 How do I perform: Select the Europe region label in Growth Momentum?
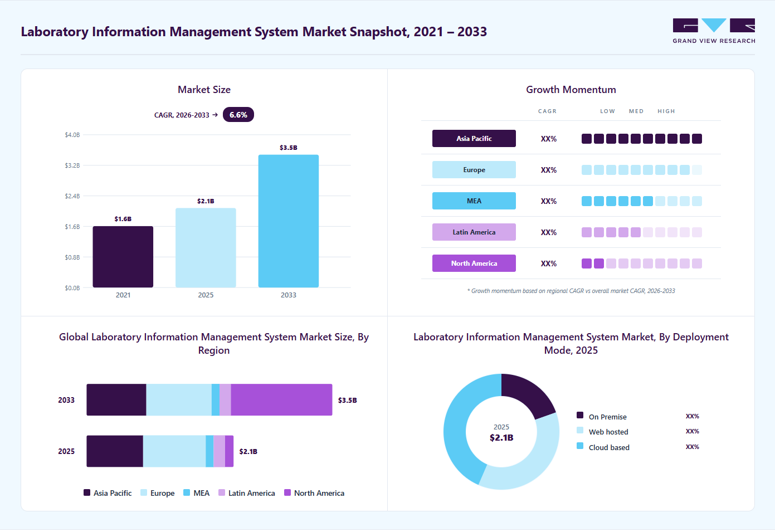(x=474, y=170)
